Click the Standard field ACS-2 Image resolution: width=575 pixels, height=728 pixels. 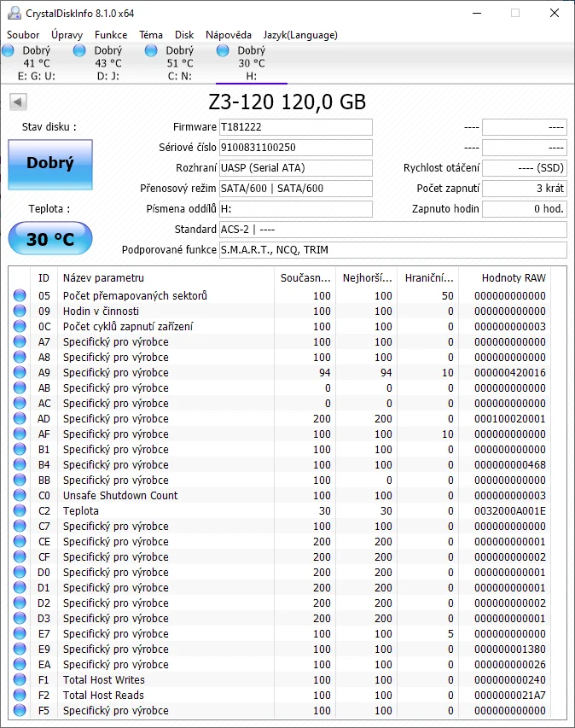392,230
